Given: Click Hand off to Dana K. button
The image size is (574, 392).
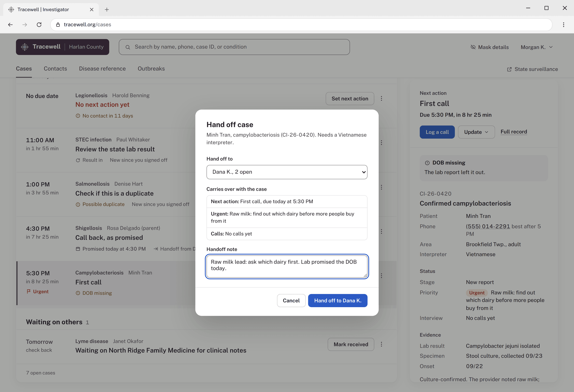Looking at the screenshot, I should [x=338, y=301].
